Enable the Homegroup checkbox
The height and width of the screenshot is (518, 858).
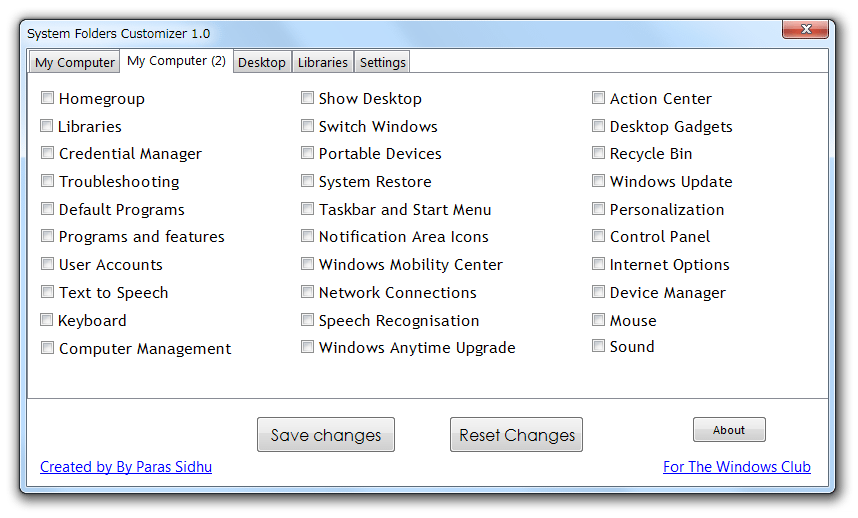click(48, 98)
